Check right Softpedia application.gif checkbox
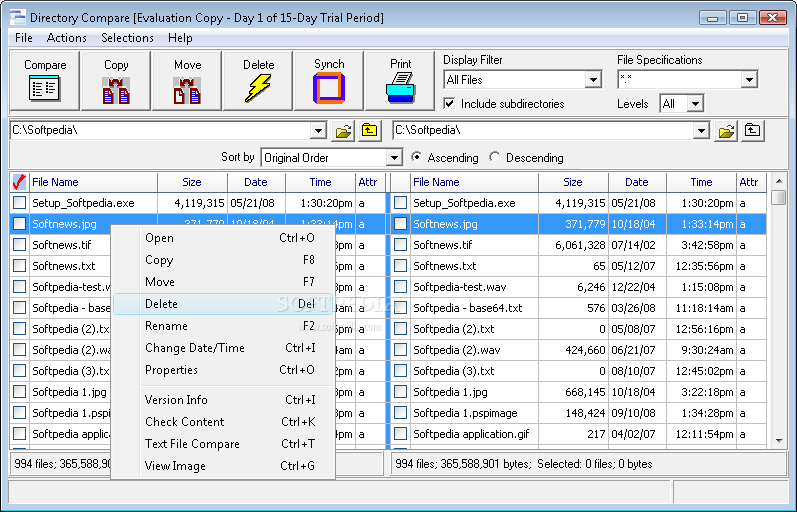The image size is (797, 512). click(401, 434)
